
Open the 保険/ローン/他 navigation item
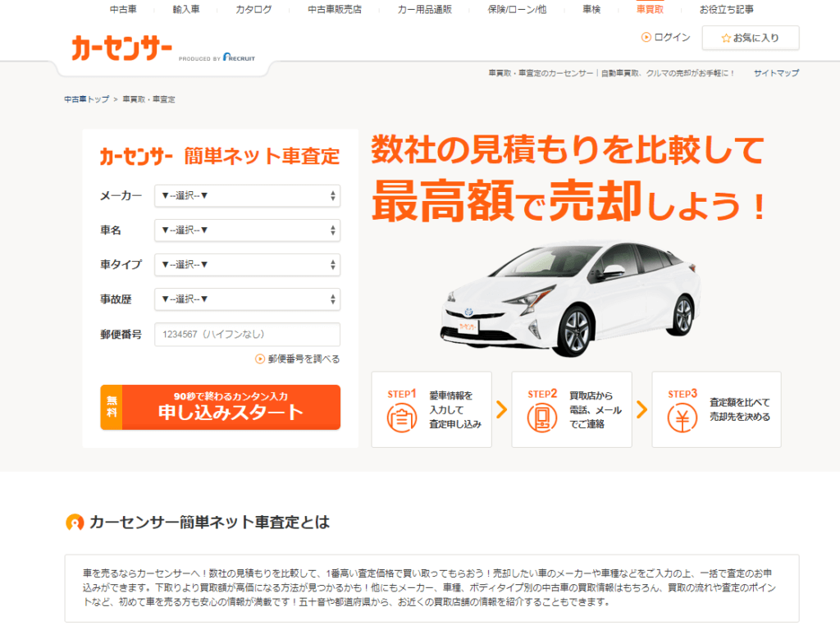pos(517,9)
